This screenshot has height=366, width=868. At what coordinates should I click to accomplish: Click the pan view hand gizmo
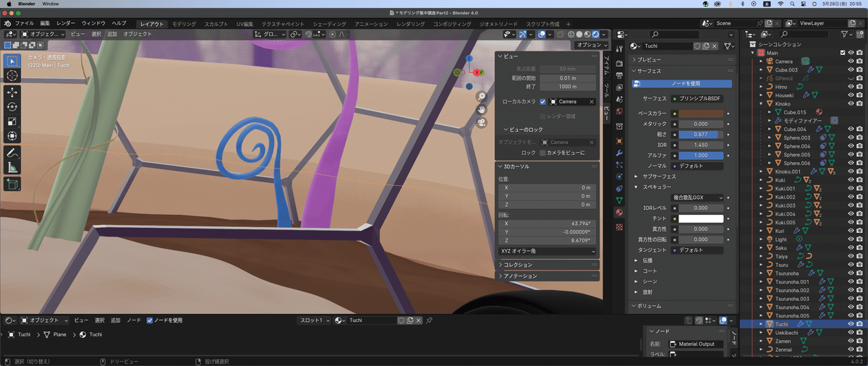pyautogui.click(x=481, y=109)
